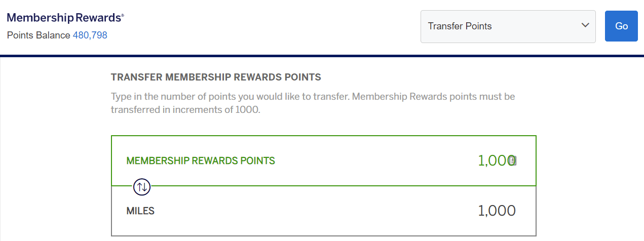Screen dimensions: 644x241
Task: Click the dark blue header divider line
Action: click(x=322, y=56)
